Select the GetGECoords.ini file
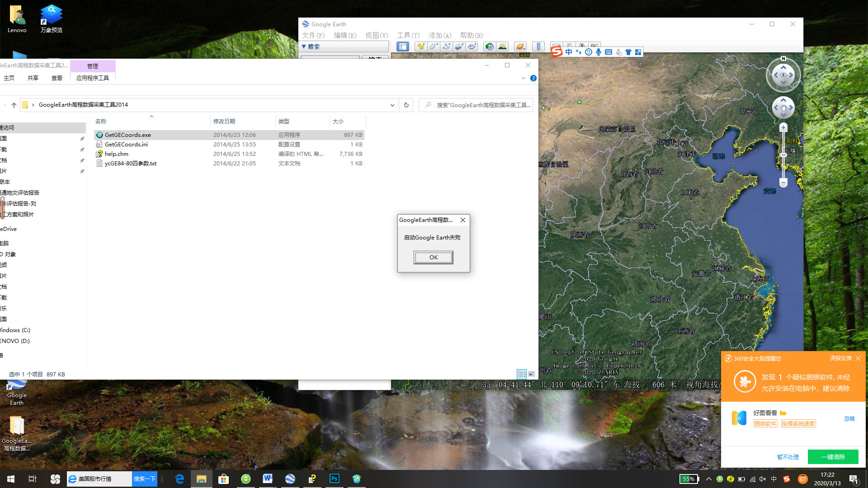Viewport: 868px width, 488px height. (229, 144)
